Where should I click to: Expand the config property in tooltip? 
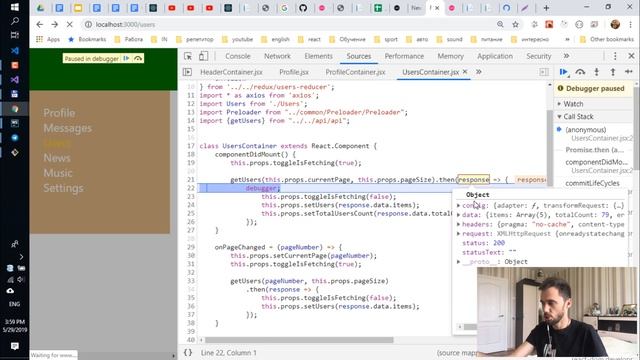pyautogui.click(x=458, y=205)
